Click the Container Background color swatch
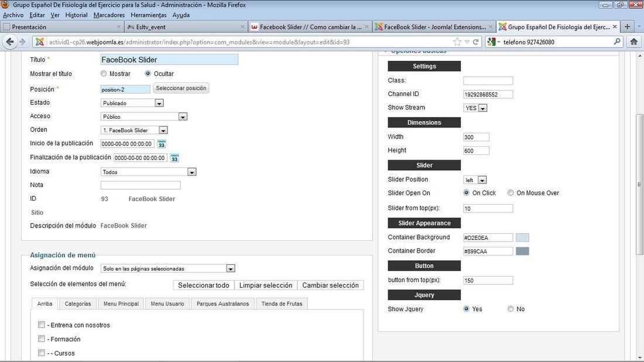 (522, 237)
